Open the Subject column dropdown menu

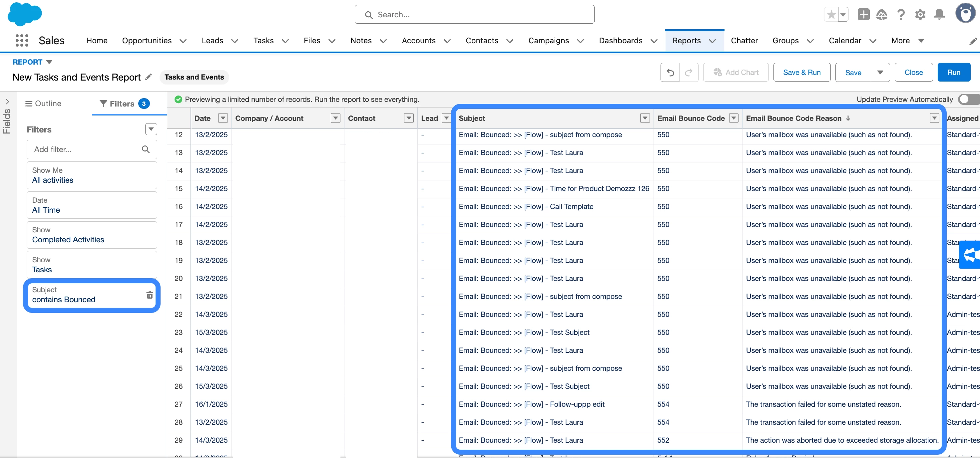point(645,118)
